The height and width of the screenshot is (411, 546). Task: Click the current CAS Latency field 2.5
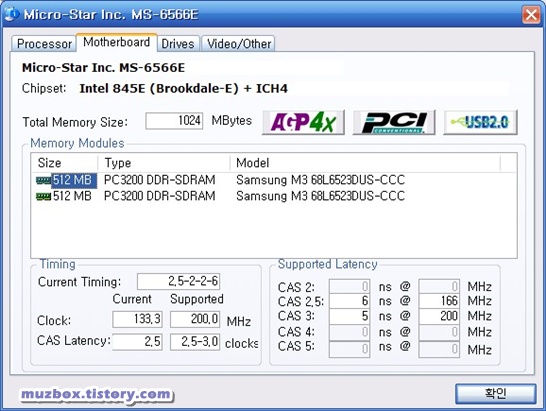(137, 342)
